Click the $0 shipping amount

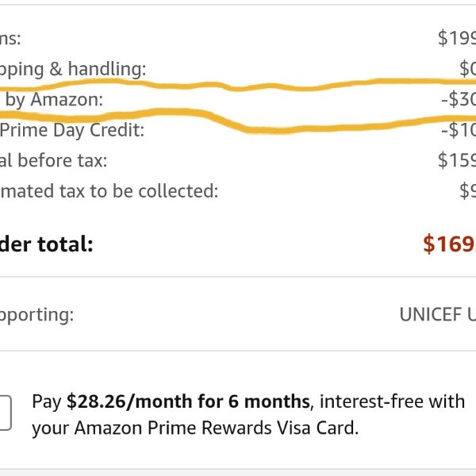click(467, 68)
